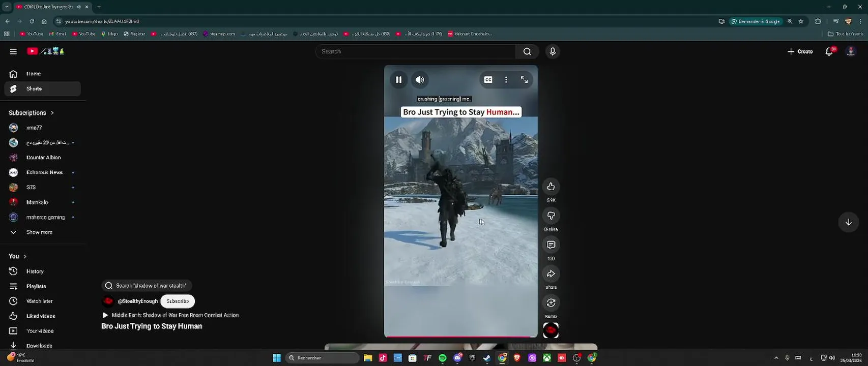868x366 pixels.
Task: Open STS subscription channel
Action: [43, 187]
